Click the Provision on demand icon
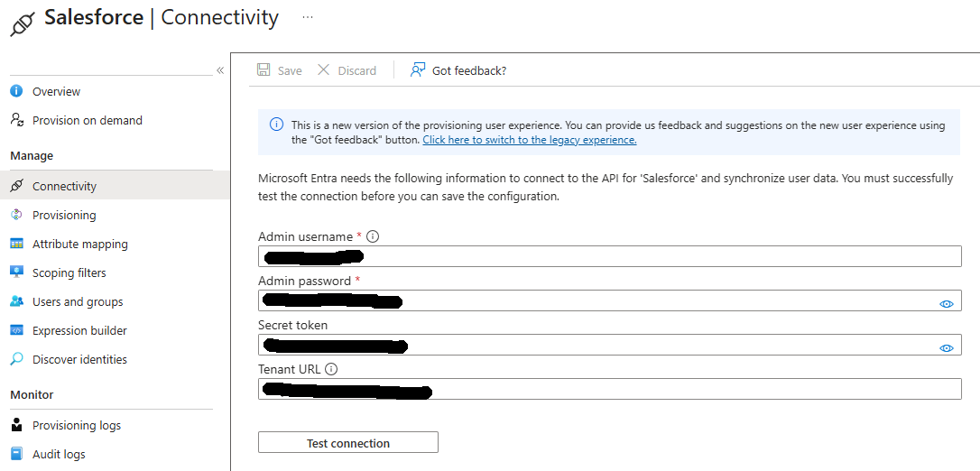980x471 pixels. coord(17,120)
